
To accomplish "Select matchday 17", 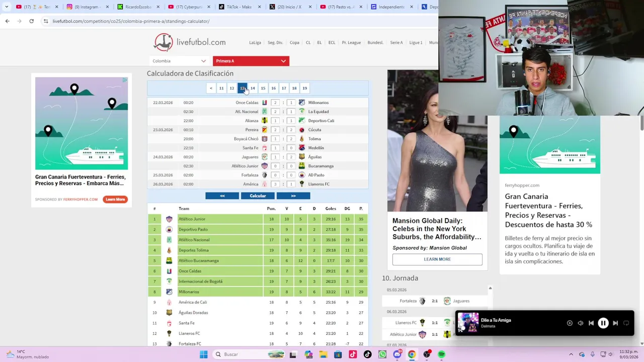I will pos(284,88).
